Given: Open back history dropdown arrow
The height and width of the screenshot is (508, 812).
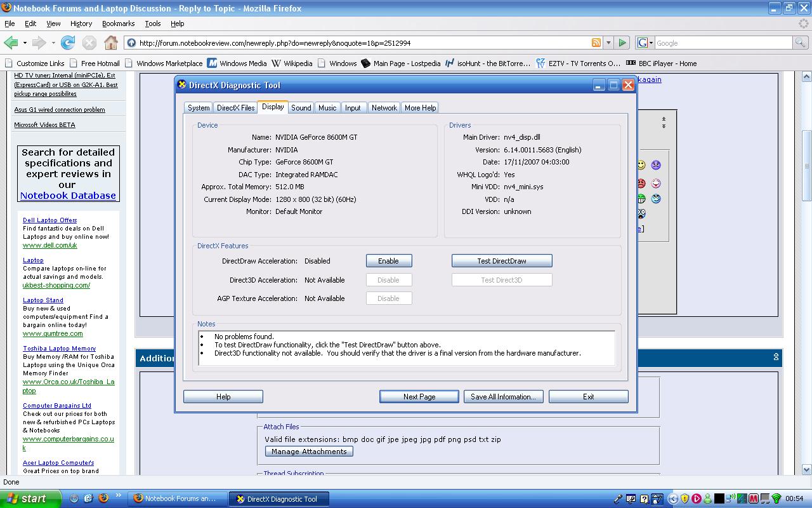Looking at the screenshot, I should 25,43.
